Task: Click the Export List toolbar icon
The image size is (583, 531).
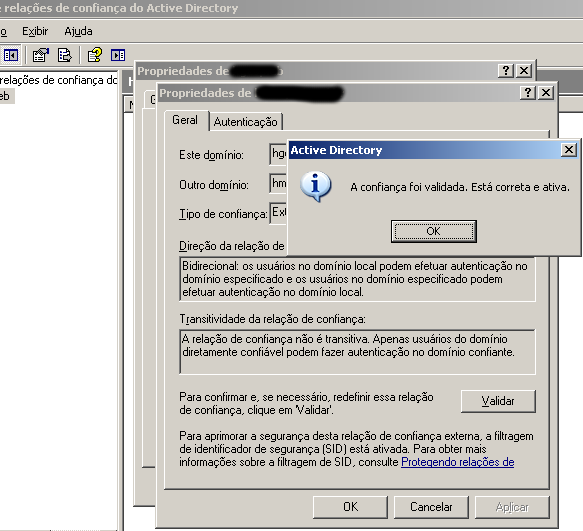Action: point(65,55)
